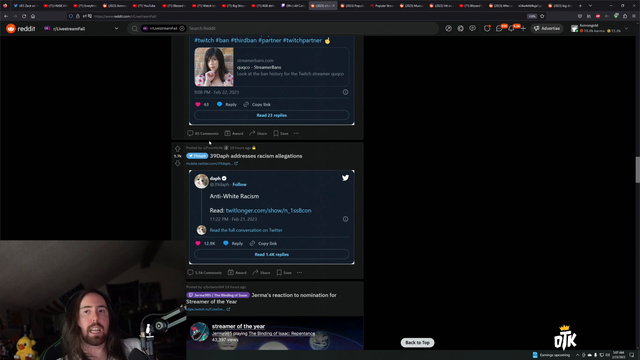Screen dimensions: 640x360
Task: Click The Binding of Isaac: Repentance game link
Action: click(282, 333)
